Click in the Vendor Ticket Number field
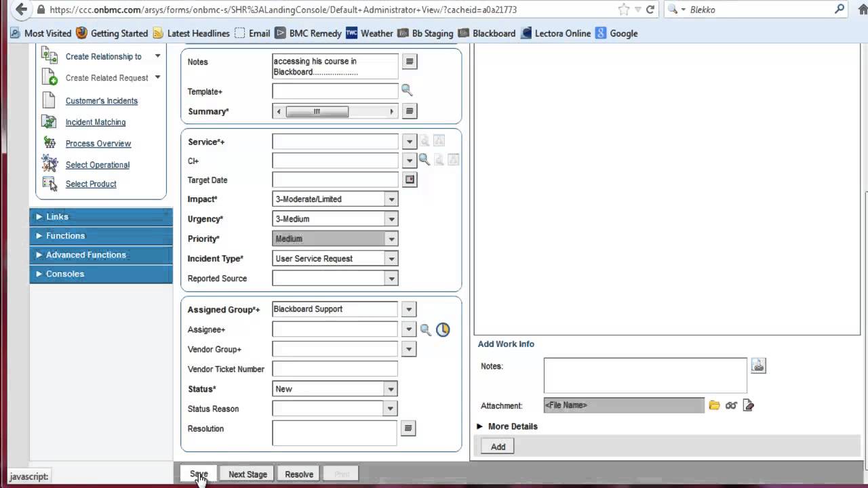Image resolution: width=868 pixels, height=488 pixels. [x=335, y=369]
